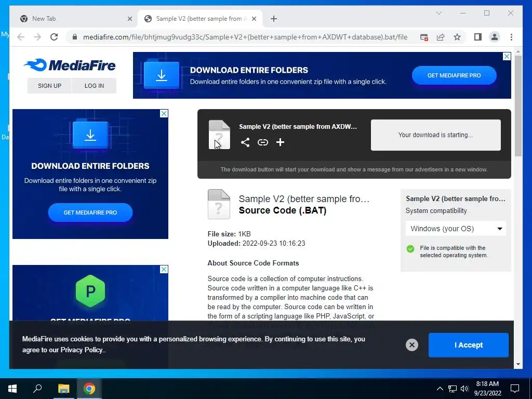Copy link with the chain icon
This screenshot has width=532, height=399.
pyautogui.click(x=262, y=142)
